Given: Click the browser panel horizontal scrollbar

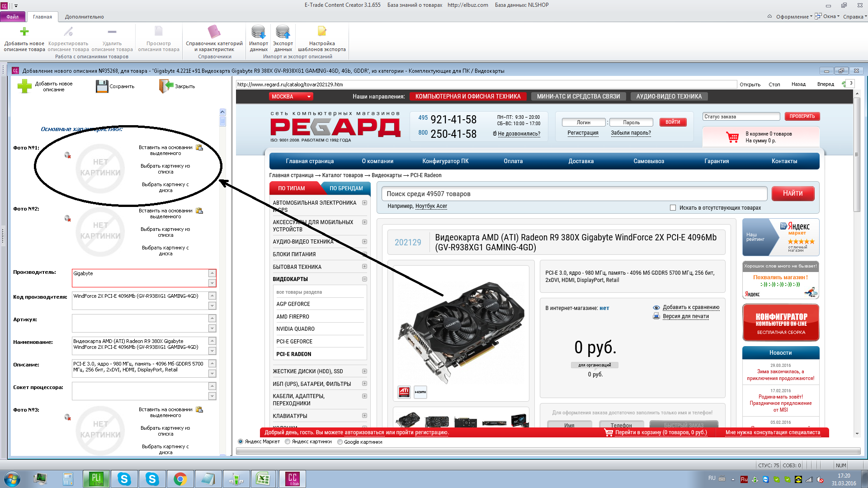Looking at the screenshot, I should (x=548, y=451).
